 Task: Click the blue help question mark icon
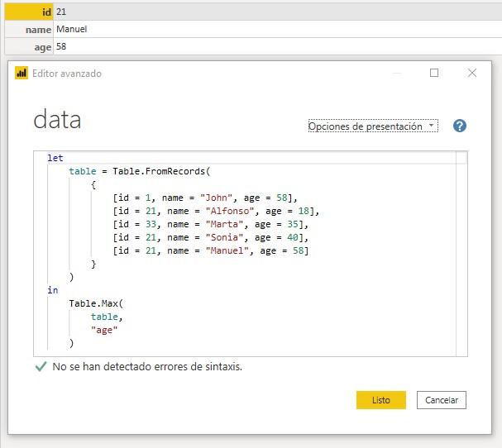tap(460, 126)
